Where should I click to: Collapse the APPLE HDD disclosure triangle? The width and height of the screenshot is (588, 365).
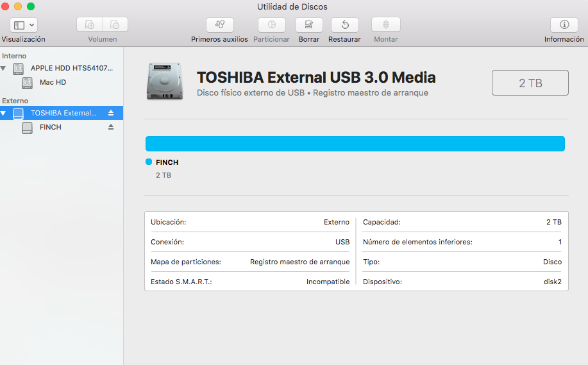tap(3, 68)
